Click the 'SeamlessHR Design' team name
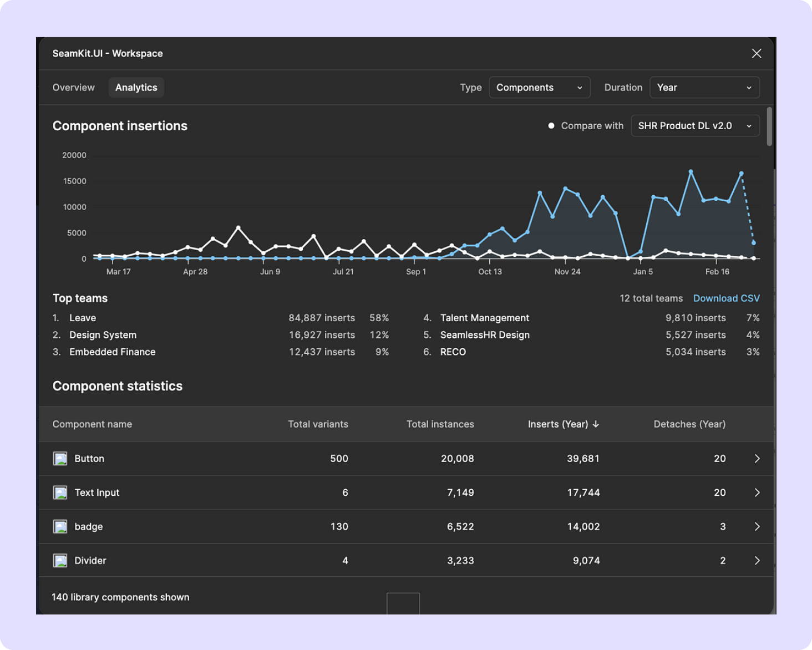 (x=485, y=335)
